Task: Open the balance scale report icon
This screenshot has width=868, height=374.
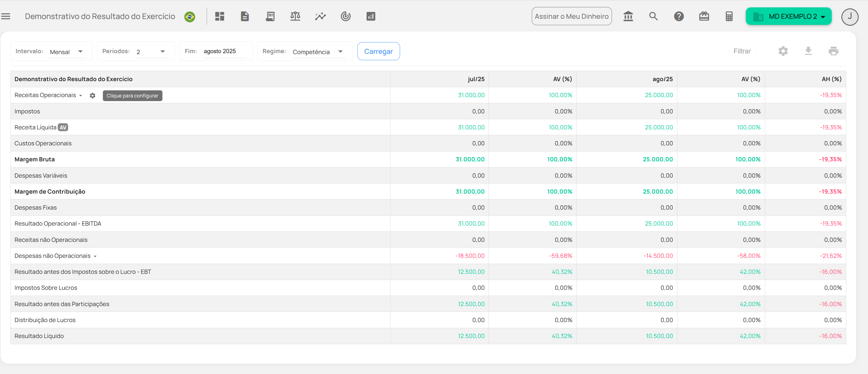Action: click(x=295, y=16)
